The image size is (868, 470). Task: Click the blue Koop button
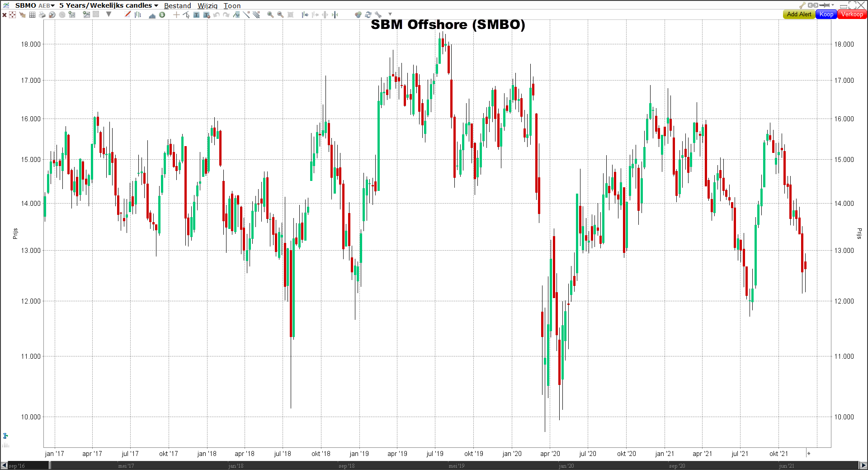point(826,14)
